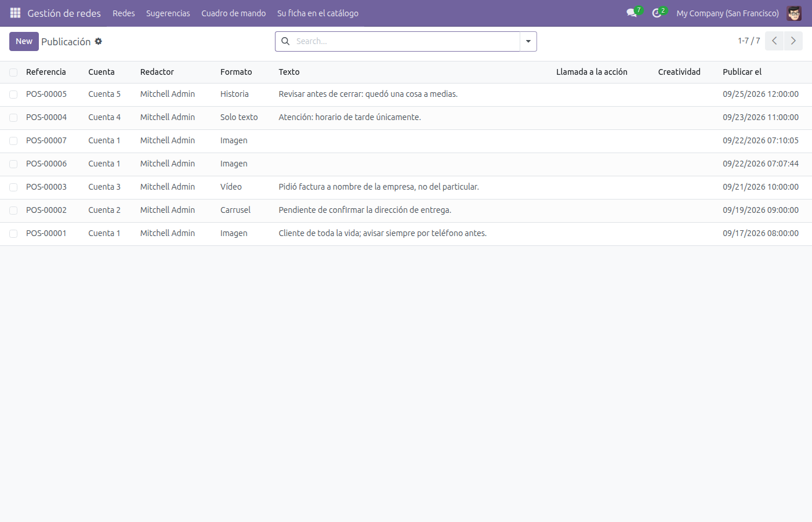Click the Solo texto format cell

tap(239, 117)
